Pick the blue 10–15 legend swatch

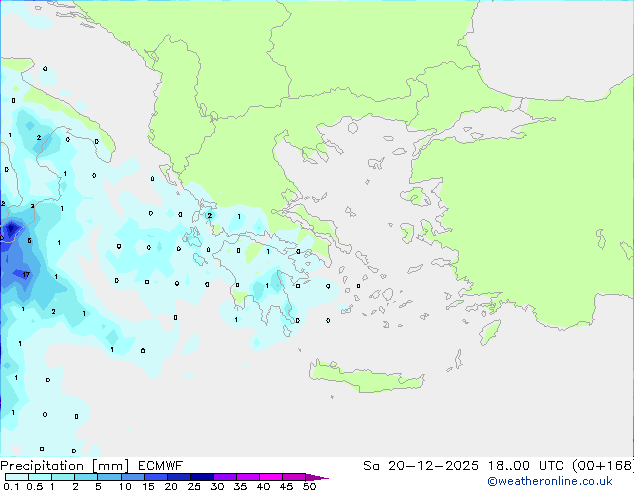133,477
